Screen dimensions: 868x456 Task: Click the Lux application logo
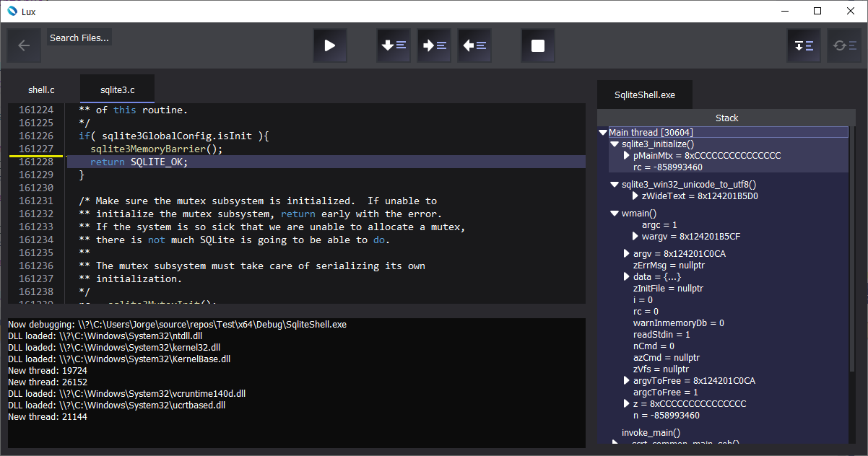tap(12, 11)
